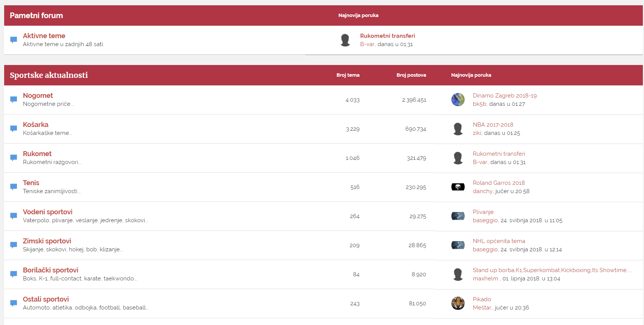This screenshot has width=644, height=325.
Task: Open the NBA 2017-2018 thread
Action: coord(493,125)
